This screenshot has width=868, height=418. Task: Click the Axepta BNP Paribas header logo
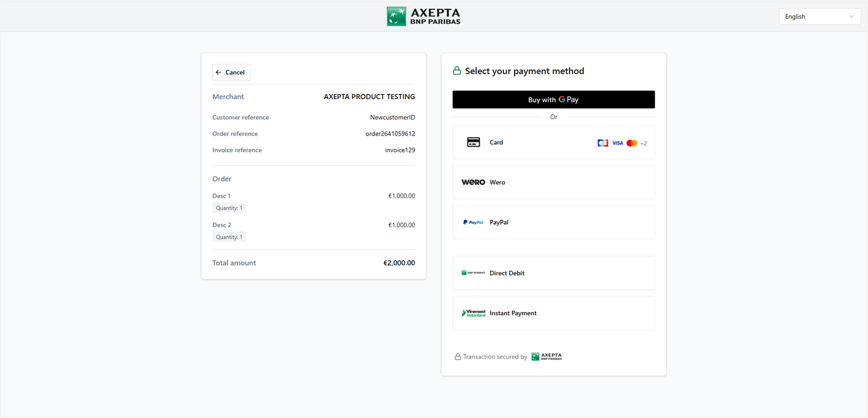[x=423, y=16]
